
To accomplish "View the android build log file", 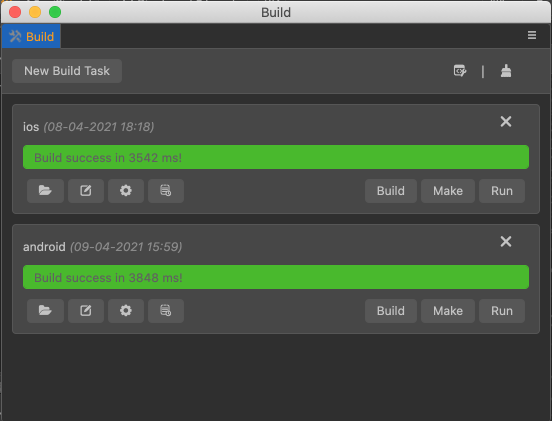I will (166, 311).
